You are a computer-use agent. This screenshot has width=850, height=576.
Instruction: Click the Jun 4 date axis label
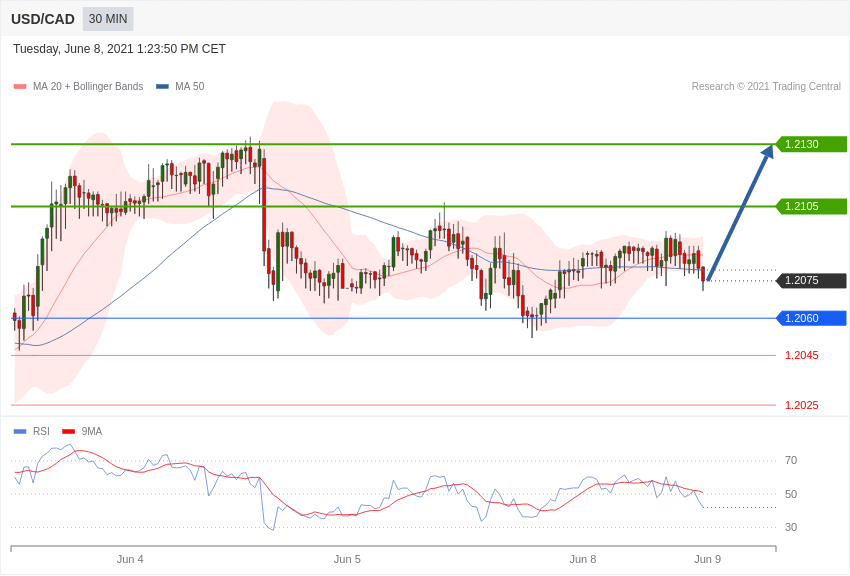click(x=130, y=559)
